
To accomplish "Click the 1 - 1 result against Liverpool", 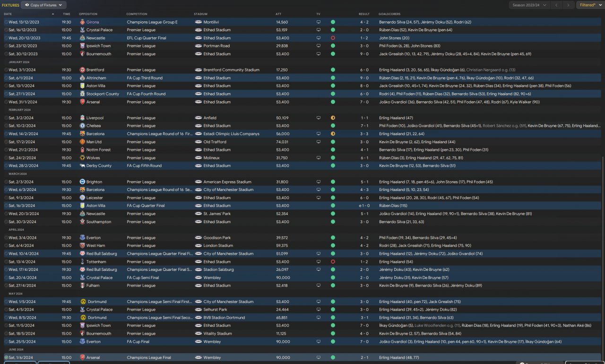I will pos(364,118).
